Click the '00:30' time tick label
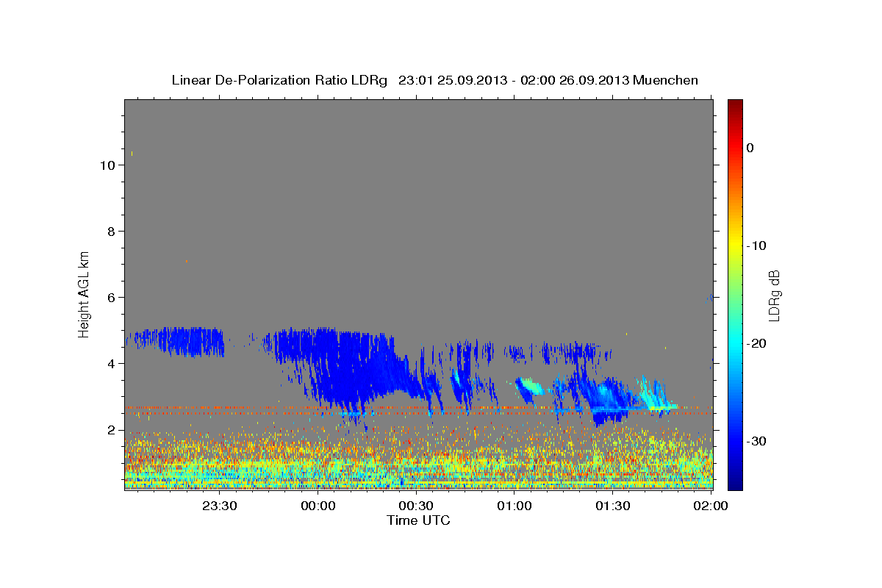Viewport: 882px width, 588px height. point(416,506)
